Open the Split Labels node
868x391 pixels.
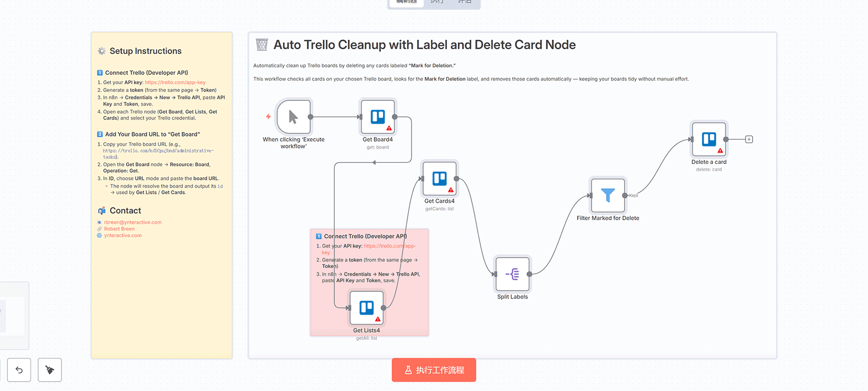[x=513, y=274]
